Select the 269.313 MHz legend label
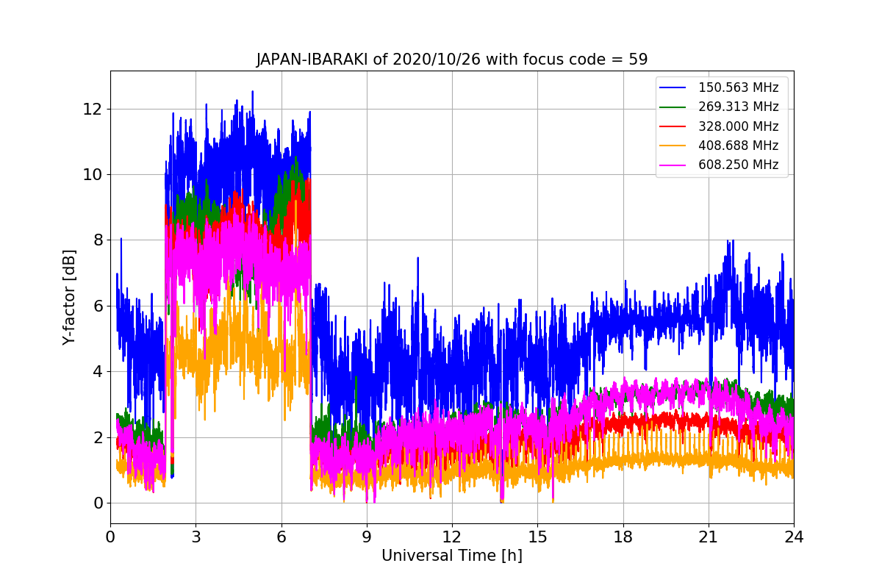The width and height of the screenshot is (882, 588). coord(739,107)
